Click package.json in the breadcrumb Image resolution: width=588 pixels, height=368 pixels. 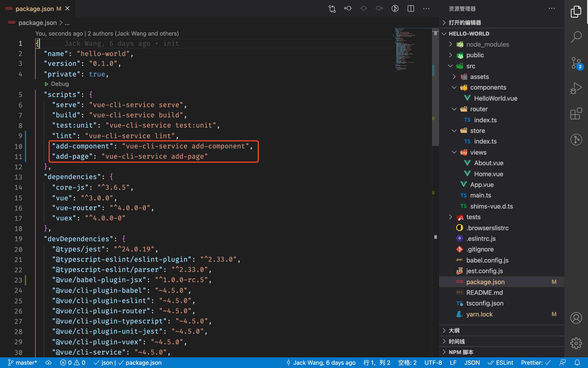pos(37,23)
